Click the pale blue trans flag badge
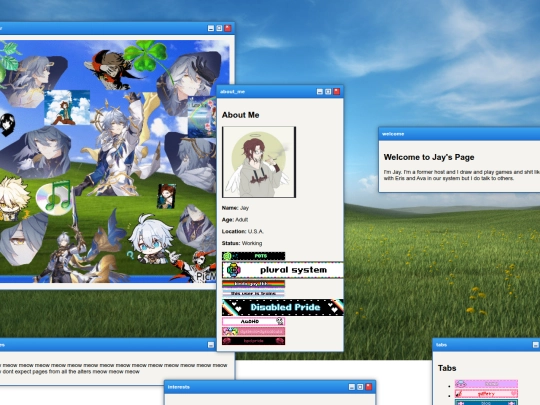Viewport: 540px width, 405px height. 253,293
